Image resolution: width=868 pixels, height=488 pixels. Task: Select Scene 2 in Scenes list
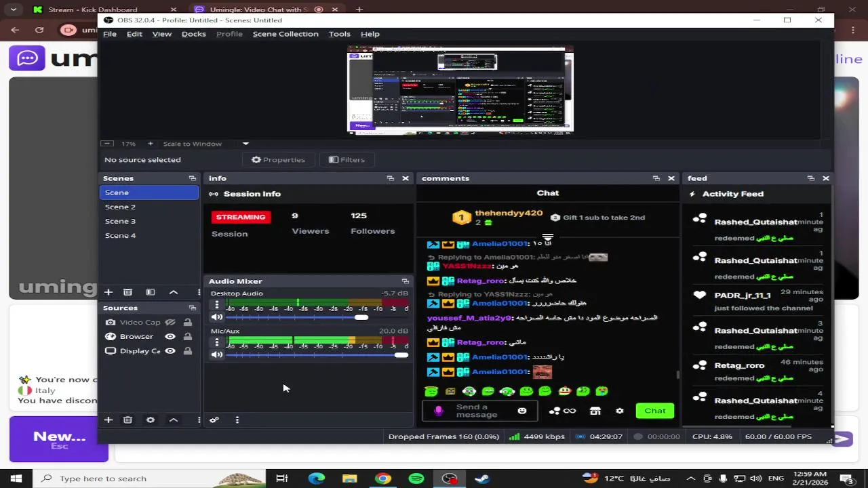point(149,207)
